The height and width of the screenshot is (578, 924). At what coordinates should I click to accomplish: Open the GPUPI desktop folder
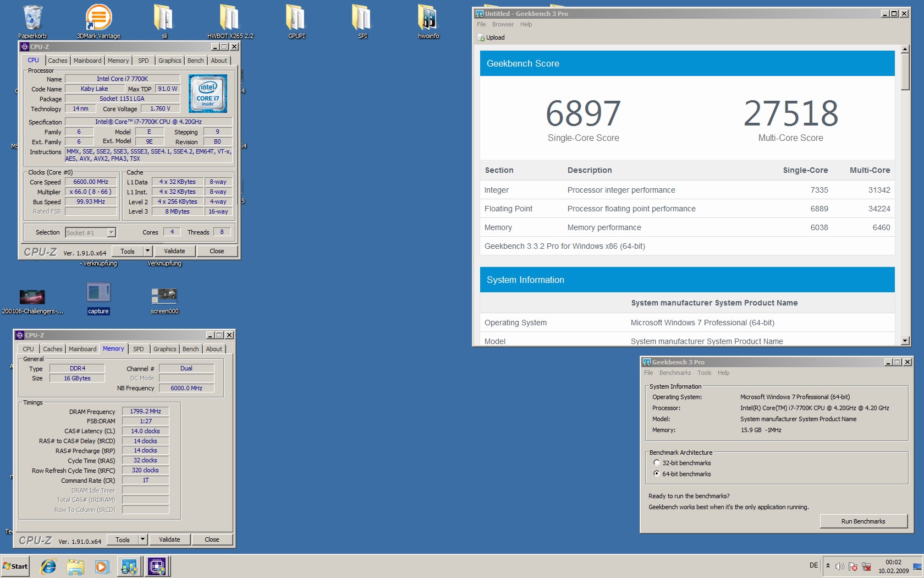(296, 22)
